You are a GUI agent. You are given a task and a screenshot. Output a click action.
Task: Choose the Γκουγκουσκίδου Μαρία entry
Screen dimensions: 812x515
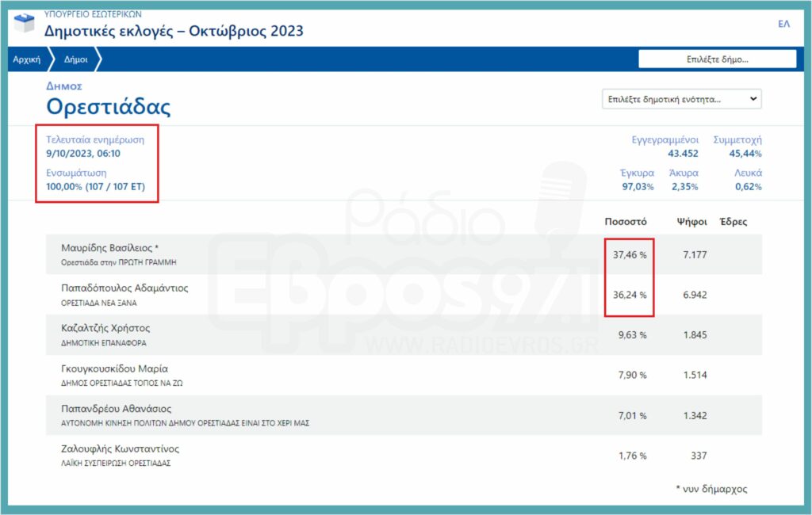114,368
